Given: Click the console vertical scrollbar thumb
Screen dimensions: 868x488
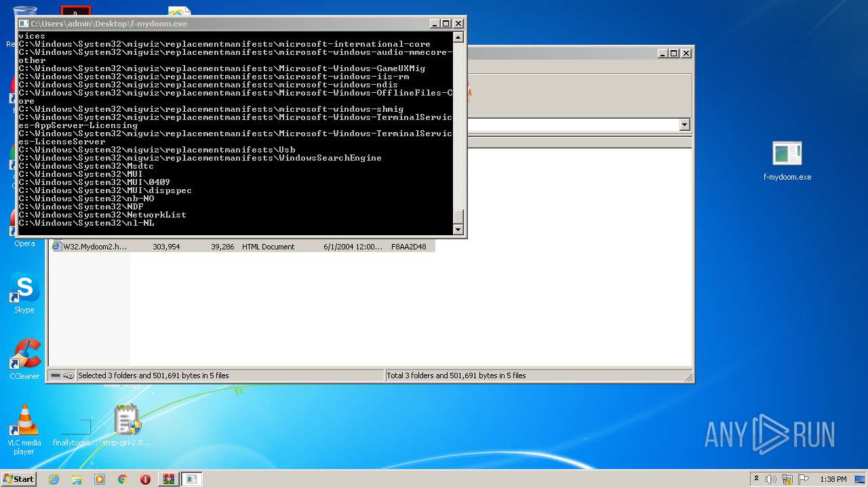Looking at the screenshot, I should point(458,217).
